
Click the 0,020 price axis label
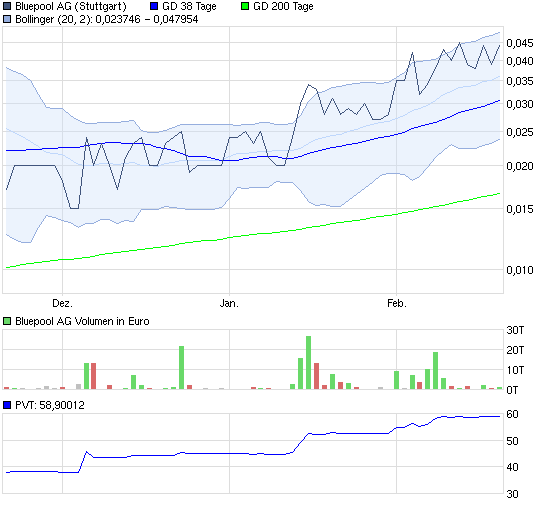click(x=520, y=166)
